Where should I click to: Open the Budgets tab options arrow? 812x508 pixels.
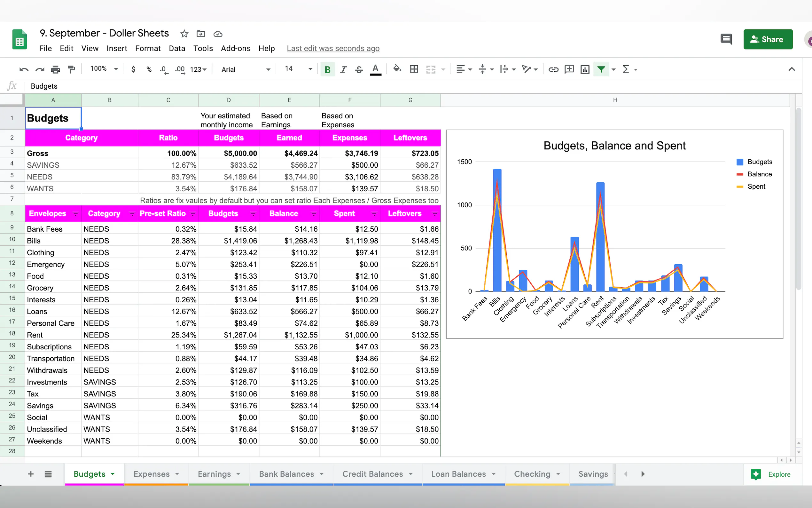click(x=113, y=474)
